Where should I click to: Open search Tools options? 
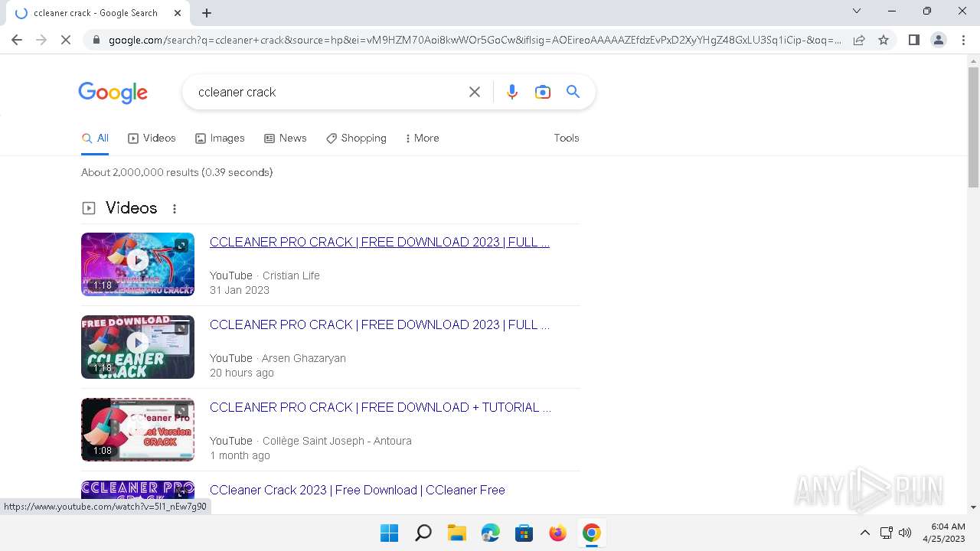[x=567, y=139]
